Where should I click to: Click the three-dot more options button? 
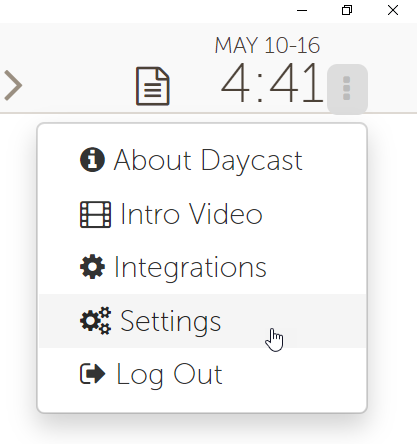tap(347, 89)
